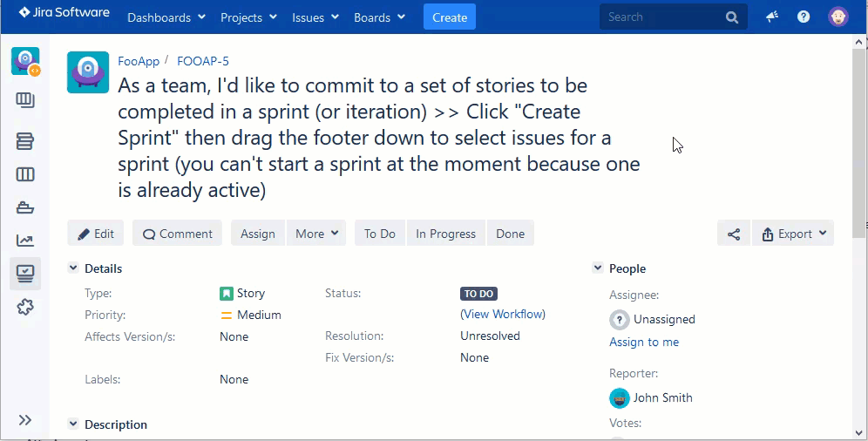Collapse the People section
The image size is (868, 441).
(598, 268)
